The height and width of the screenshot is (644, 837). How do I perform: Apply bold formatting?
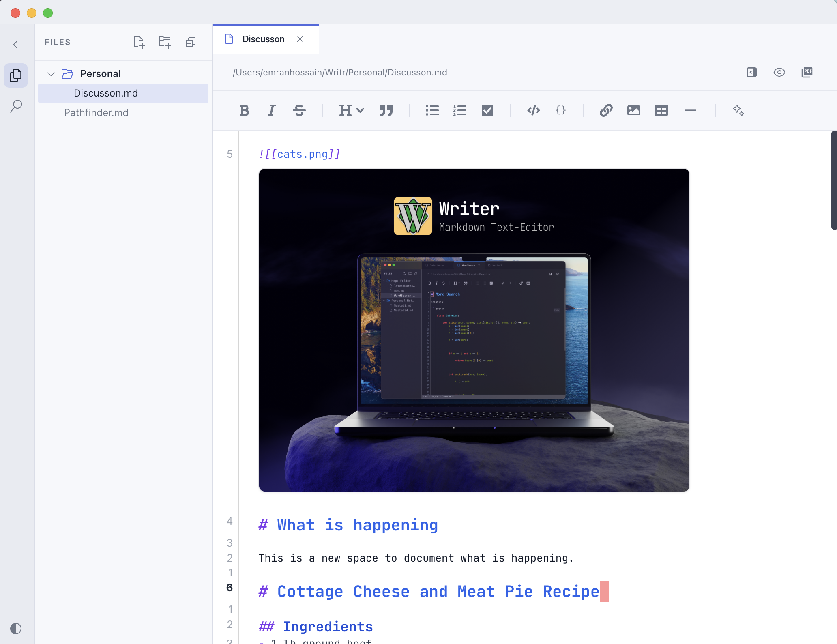tap(244, 110)
